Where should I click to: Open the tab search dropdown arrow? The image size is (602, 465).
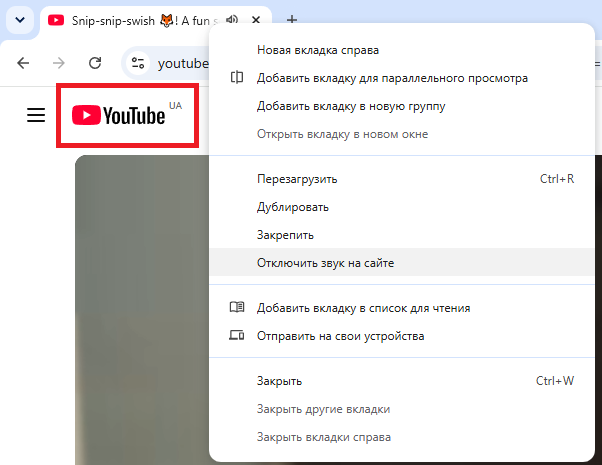click(x=20, y=20)
